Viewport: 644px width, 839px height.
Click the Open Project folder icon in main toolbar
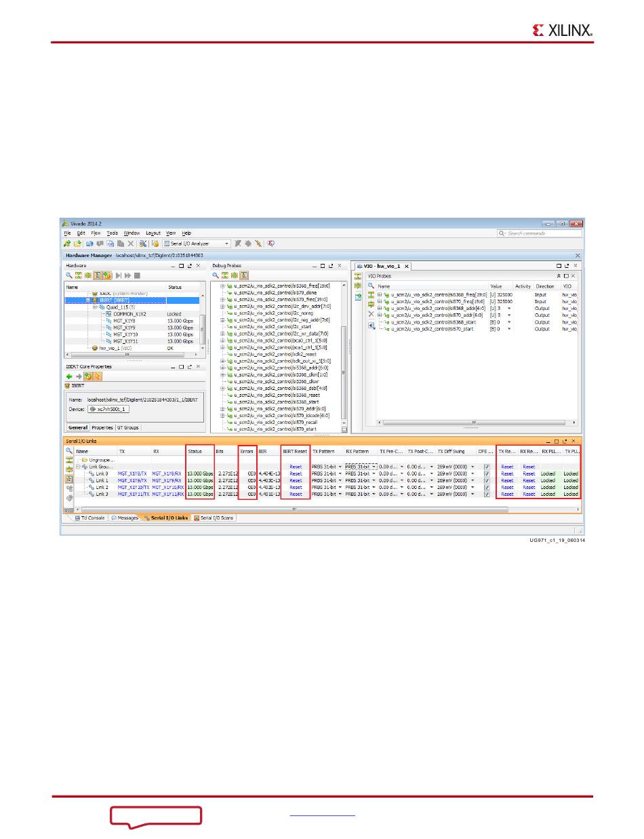pos(78,243)
